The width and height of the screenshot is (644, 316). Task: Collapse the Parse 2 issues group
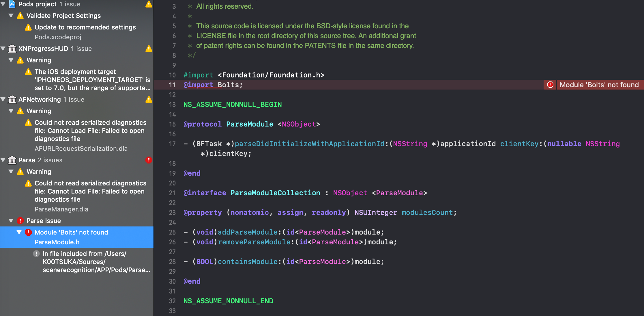coord(3,160)
